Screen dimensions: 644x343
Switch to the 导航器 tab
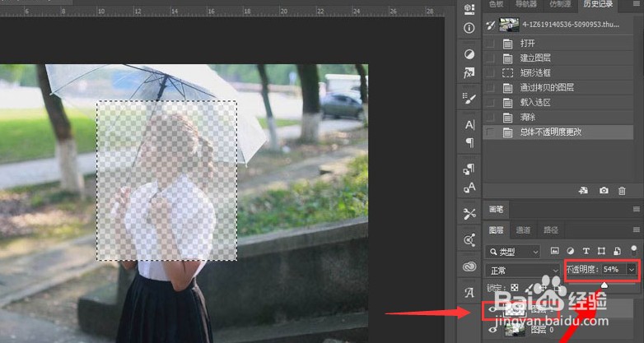525,4
